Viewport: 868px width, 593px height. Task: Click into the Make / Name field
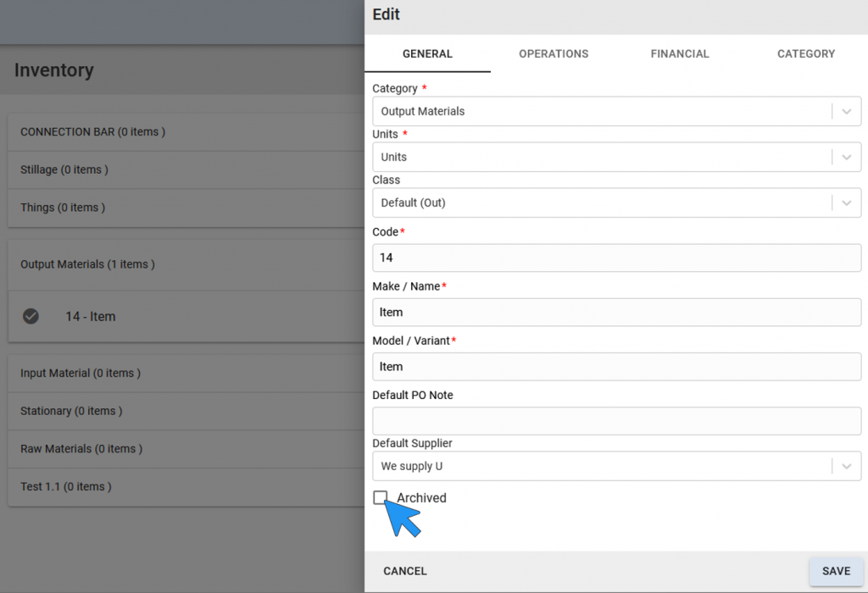click(x=617, y=312)
